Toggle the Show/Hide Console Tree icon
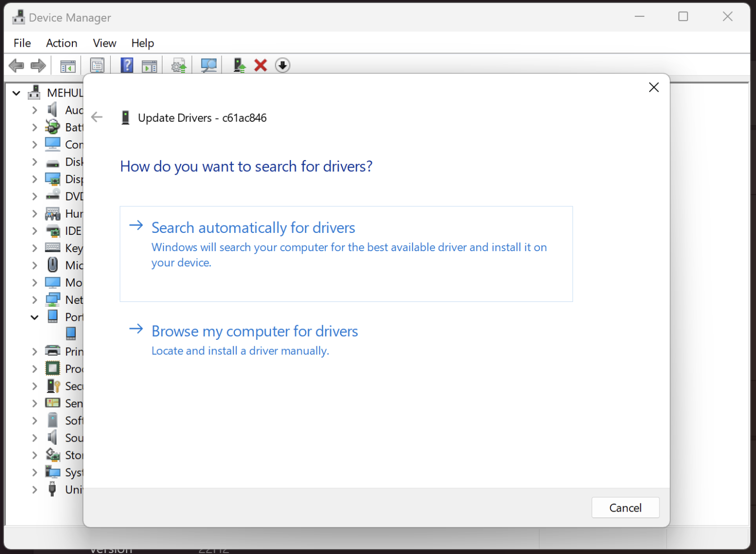Screen dimensions: 756x554 pos(67,65)
